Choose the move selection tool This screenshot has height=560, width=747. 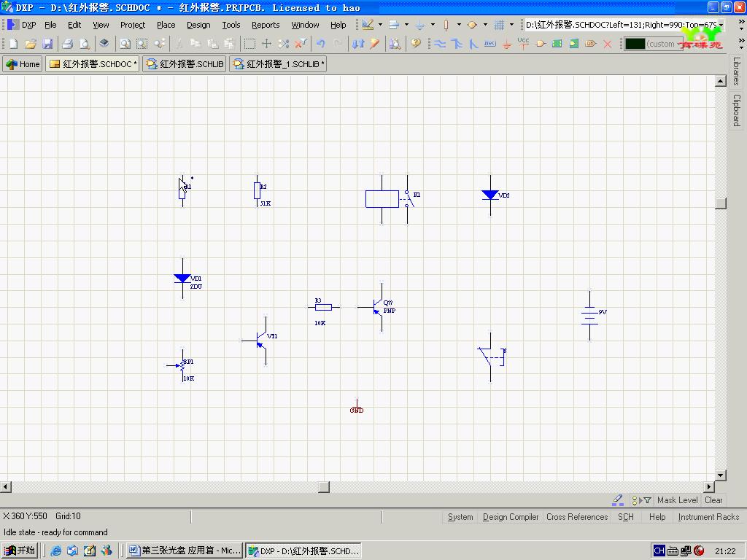pos(266,44)
